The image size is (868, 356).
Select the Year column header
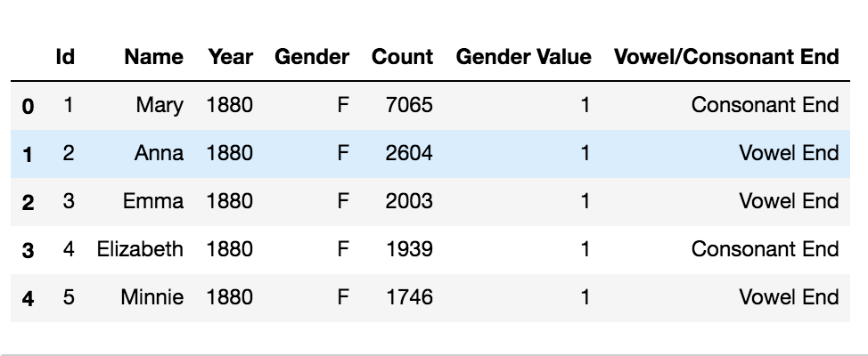(x=230, y=57)
